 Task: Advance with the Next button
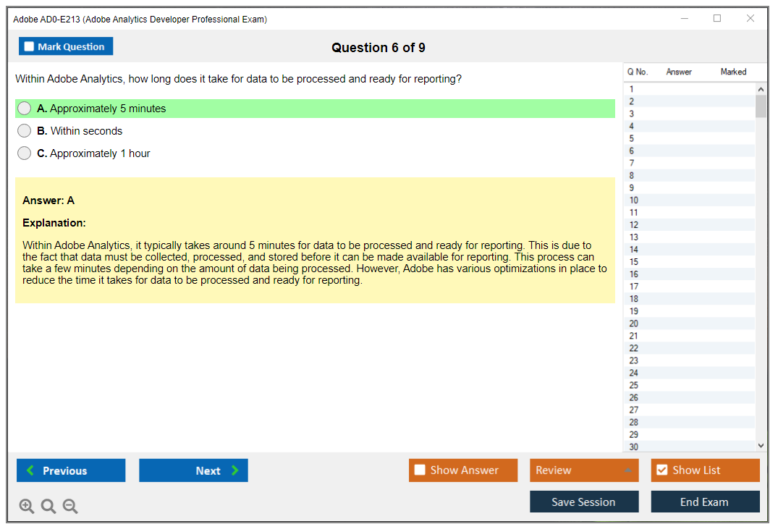[x=193, y=470]
